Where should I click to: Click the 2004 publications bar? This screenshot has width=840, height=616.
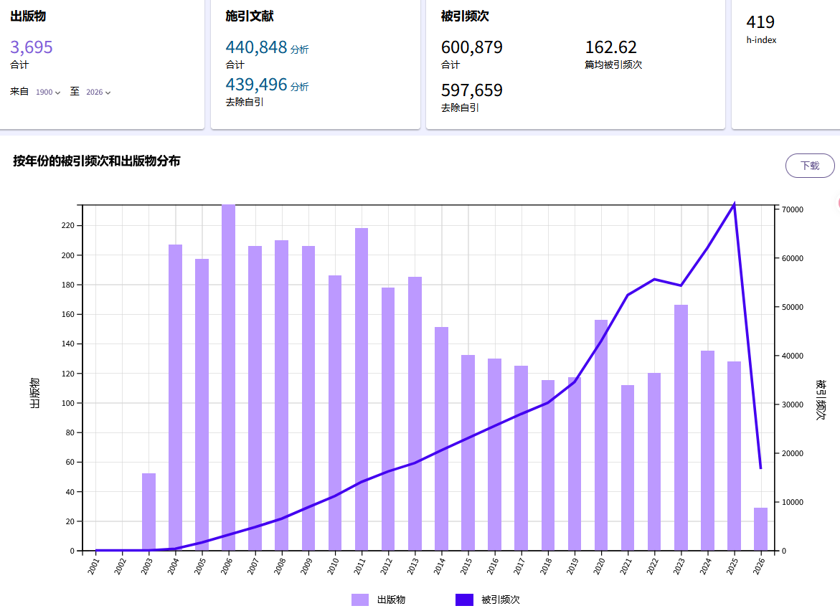pos(175,398)
